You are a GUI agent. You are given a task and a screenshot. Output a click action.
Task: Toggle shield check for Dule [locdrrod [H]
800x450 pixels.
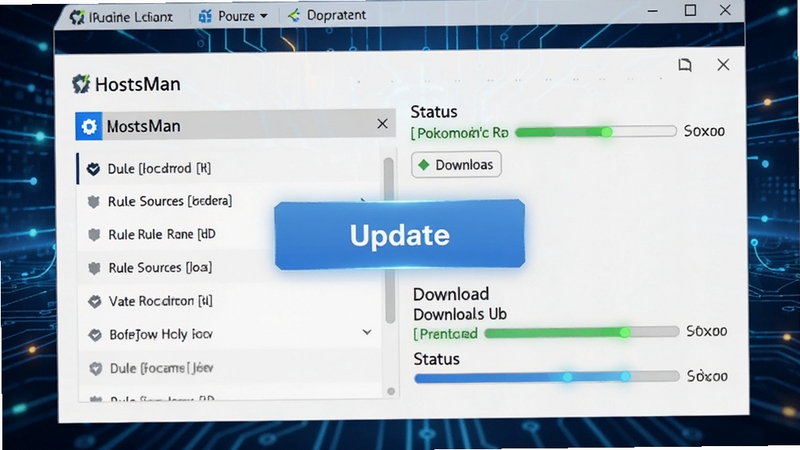(93, 169)
